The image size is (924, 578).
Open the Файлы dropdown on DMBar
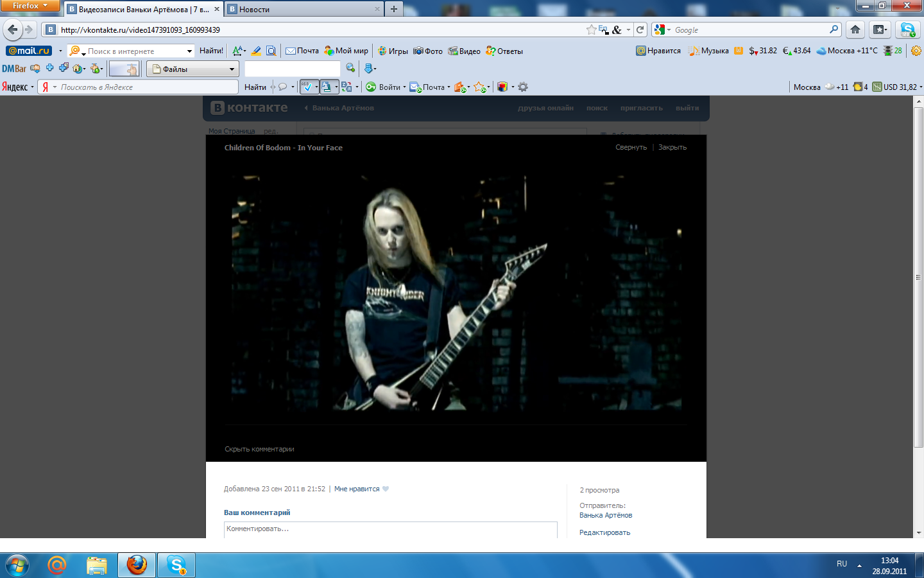coord(193,69)
